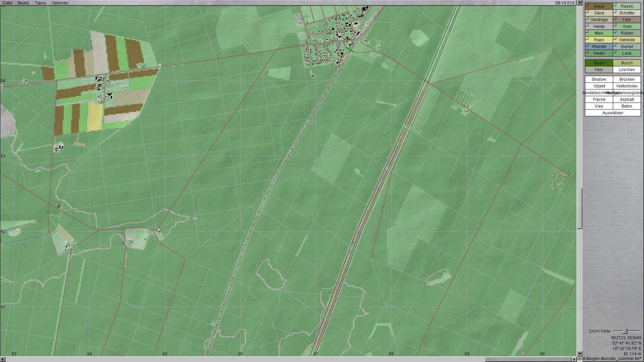Activate the Brücken bridge tool
This screenshot has height=362, width=644.
coord(627,79)
